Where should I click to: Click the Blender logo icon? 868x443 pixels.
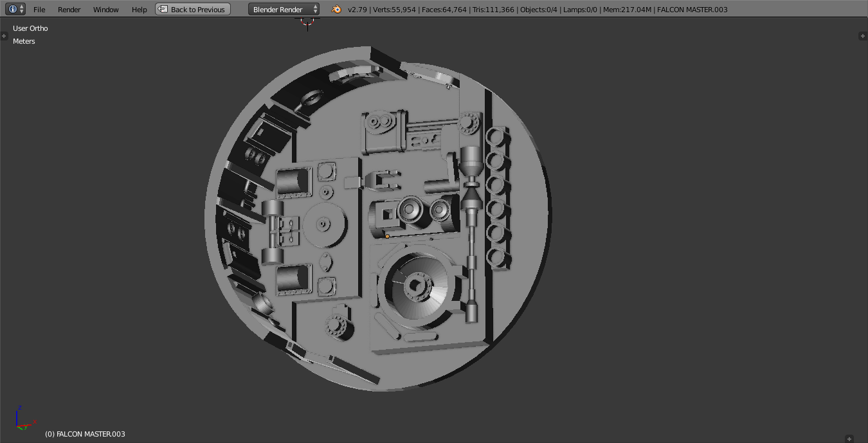coord(336,9)
